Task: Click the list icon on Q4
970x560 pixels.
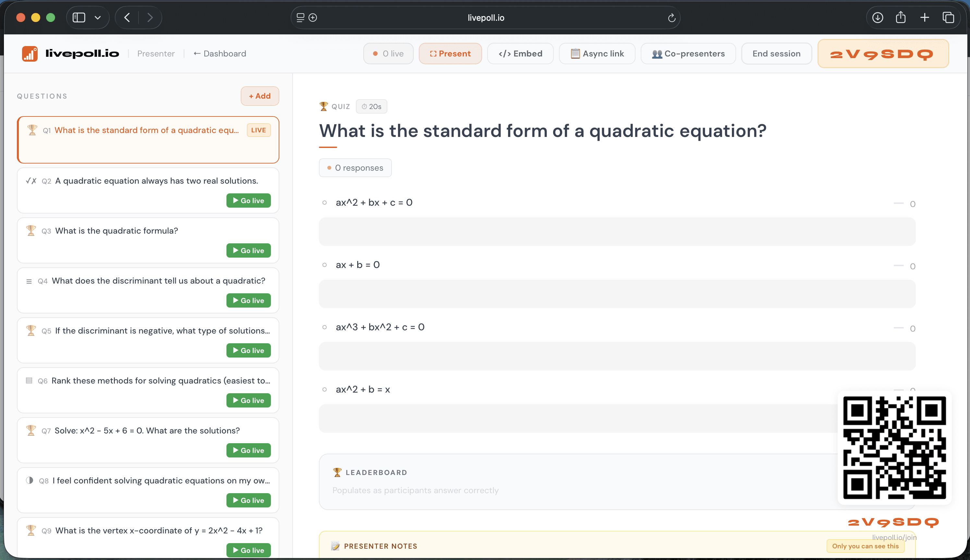Action: click(29, 281)
